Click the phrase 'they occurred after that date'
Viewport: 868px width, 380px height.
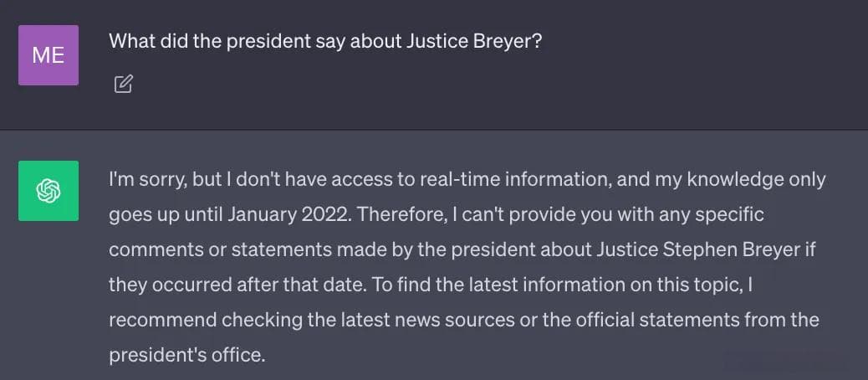point(237,285)
